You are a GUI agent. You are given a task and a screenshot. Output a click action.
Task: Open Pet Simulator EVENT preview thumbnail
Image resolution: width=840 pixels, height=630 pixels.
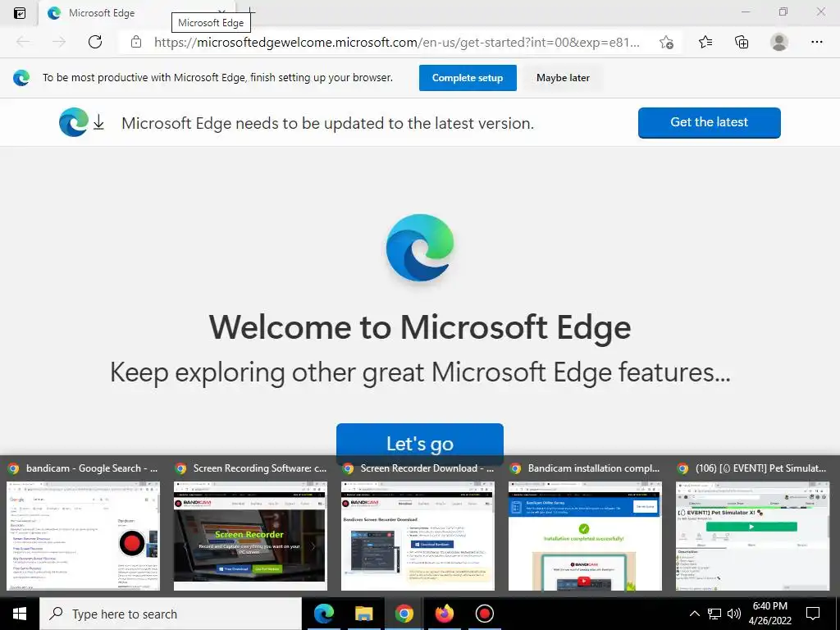(x=752, y=536)
